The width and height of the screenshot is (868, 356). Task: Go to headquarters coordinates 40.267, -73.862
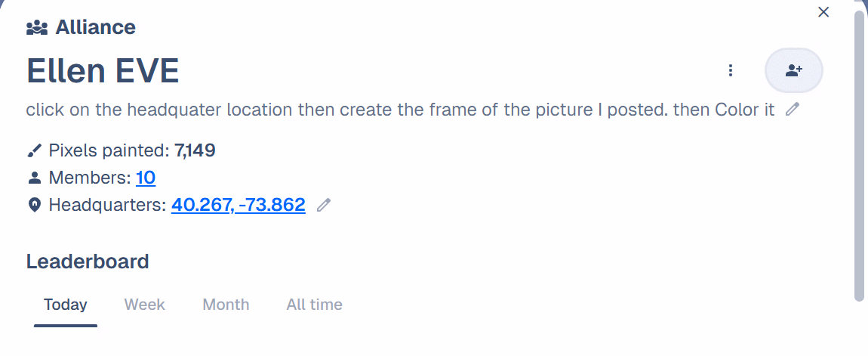tap(238, 205)
